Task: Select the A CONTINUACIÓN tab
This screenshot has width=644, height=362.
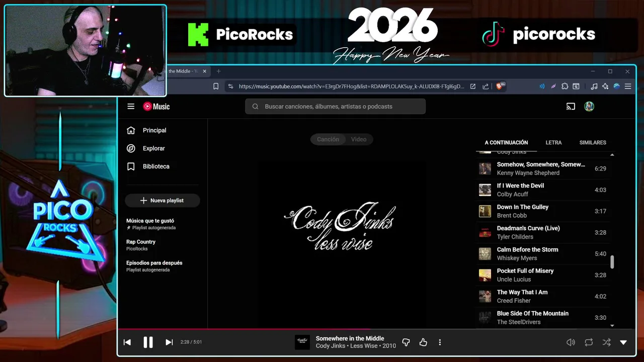Action: coord(506,143)
